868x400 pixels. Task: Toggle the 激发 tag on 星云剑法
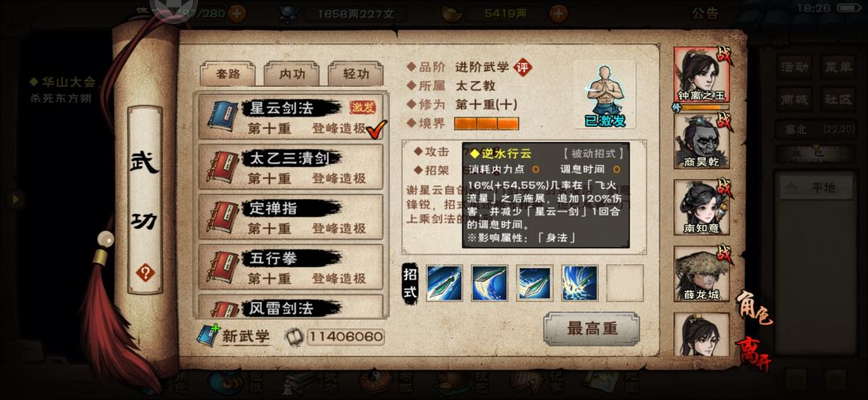[362, 108]
